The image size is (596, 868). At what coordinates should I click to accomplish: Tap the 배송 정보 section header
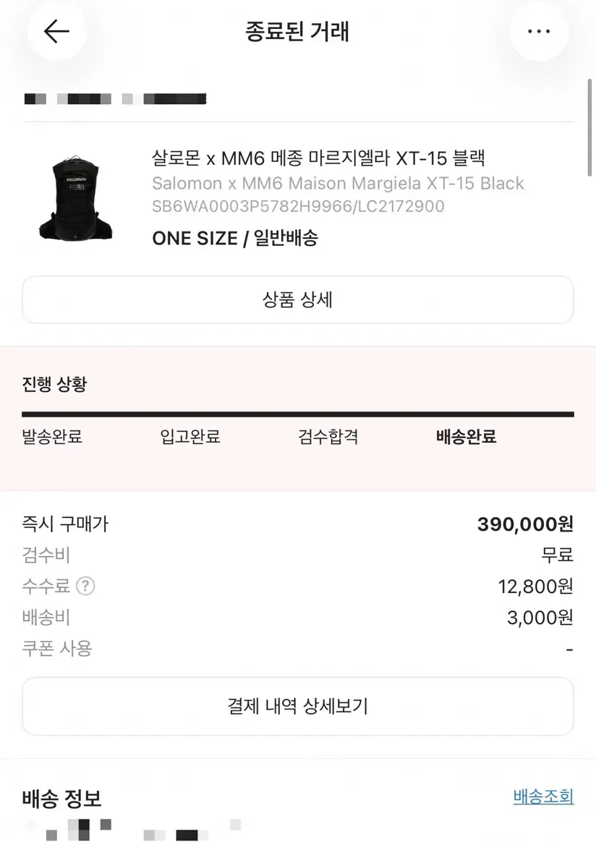(x=62, y=799)
